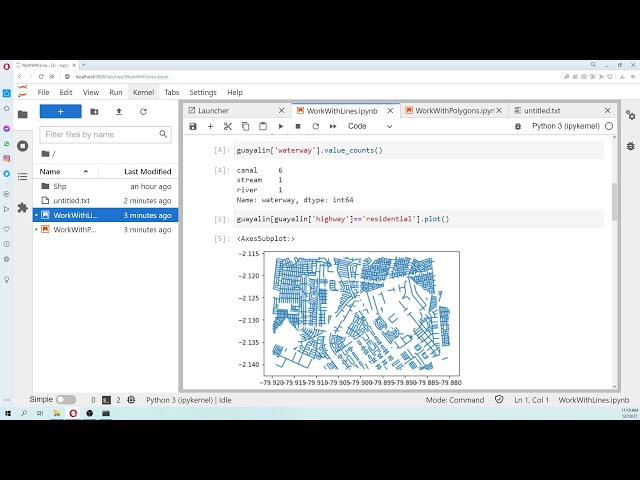Open the property inspector gears icon
Image resolution: width=640 pixels, height=480 pixels.
click(x=631, y=115)
